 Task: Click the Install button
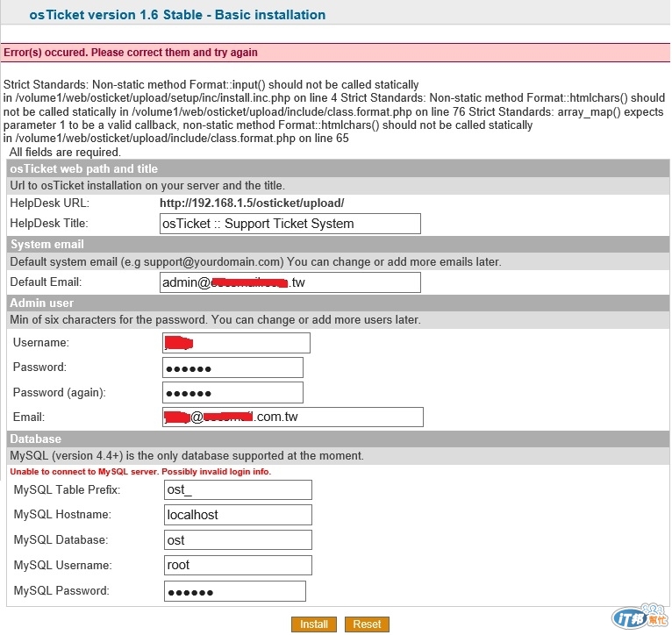click(x=314, y=624)
